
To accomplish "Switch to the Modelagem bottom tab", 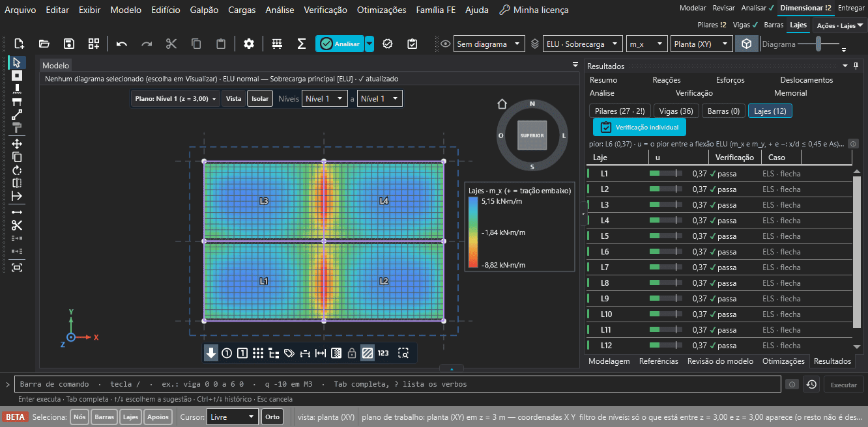I will coord(609,361).
